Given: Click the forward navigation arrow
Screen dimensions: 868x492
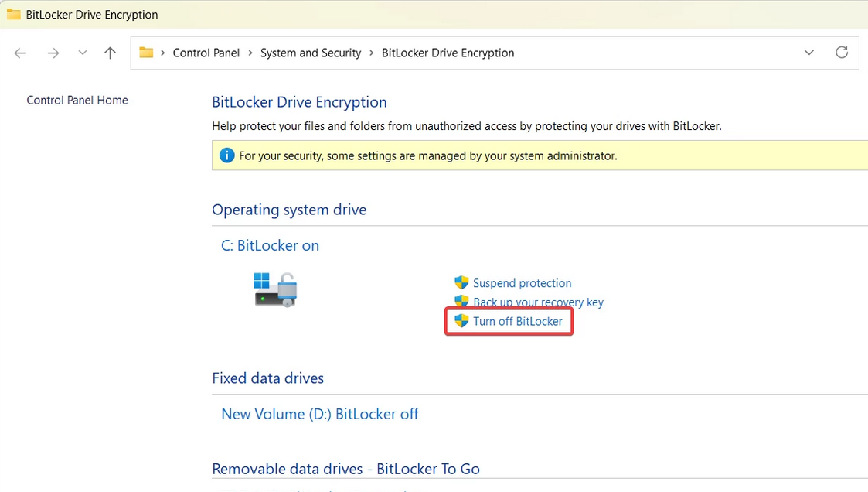Looking at the screenshot, I should pyautogui.click(x=53, y=53).
